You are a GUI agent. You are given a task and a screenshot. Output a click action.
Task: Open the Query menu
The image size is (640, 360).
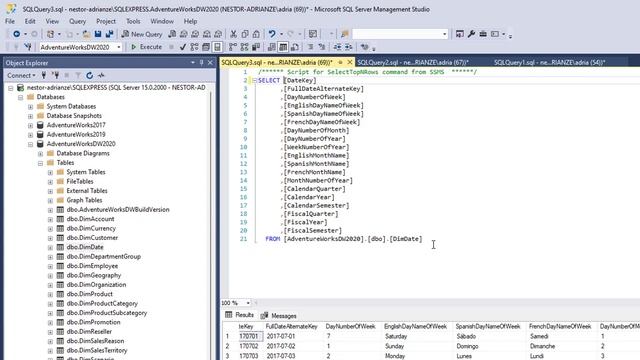pos(77,21)
